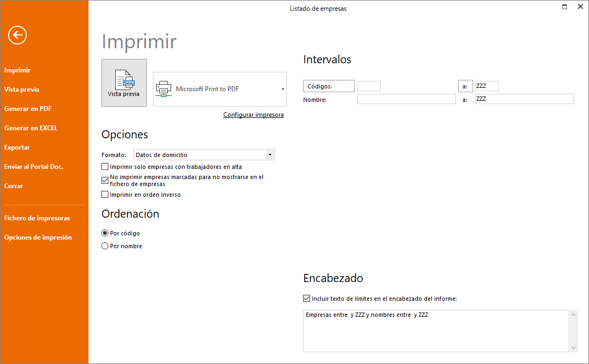The image size is (589, 364).
Task: Enable Imprimir en orden inverso
Action: tap(105, 195)
